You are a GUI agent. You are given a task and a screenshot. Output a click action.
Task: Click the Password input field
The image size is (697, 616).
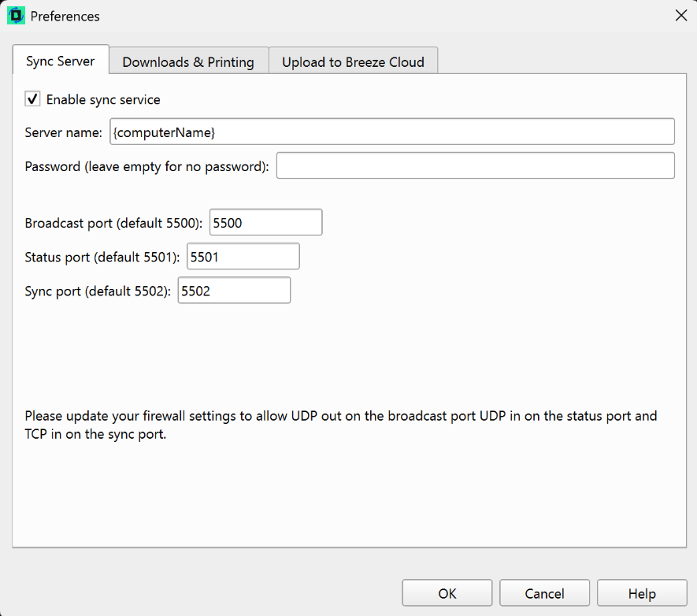point(475,165)
